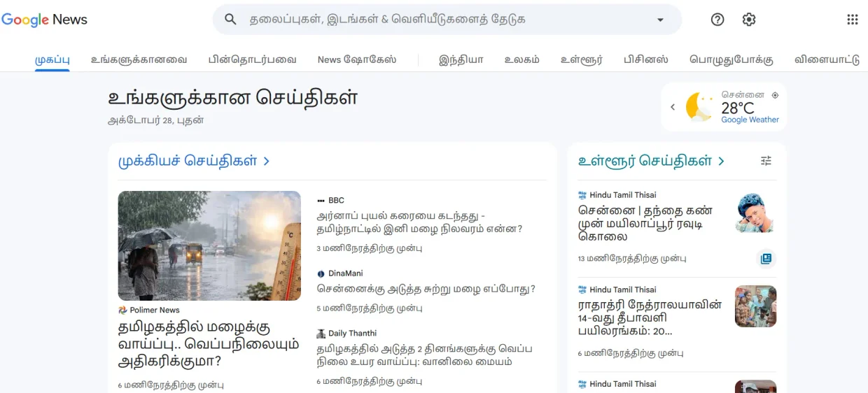This screenshot has height=393, width=868.
Task: Select the உள்ளூர் tab in navigation
Action: tap(582, 59)
